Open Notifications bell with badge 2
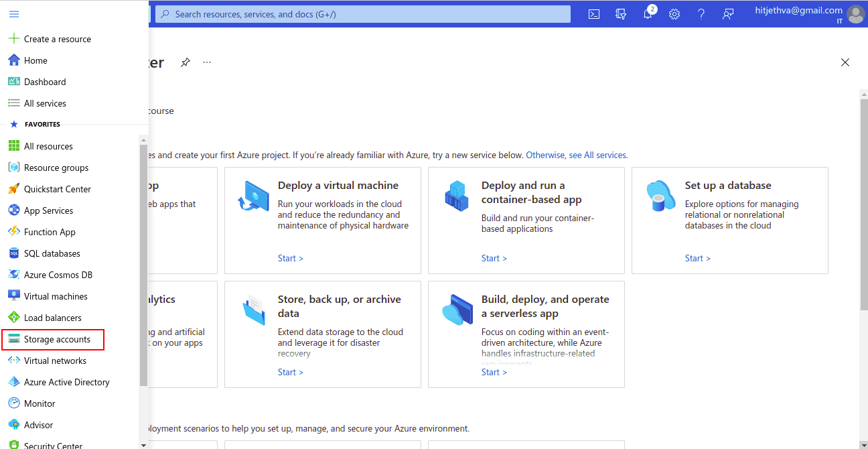868x449 pixels. click(x=648, y=14)
